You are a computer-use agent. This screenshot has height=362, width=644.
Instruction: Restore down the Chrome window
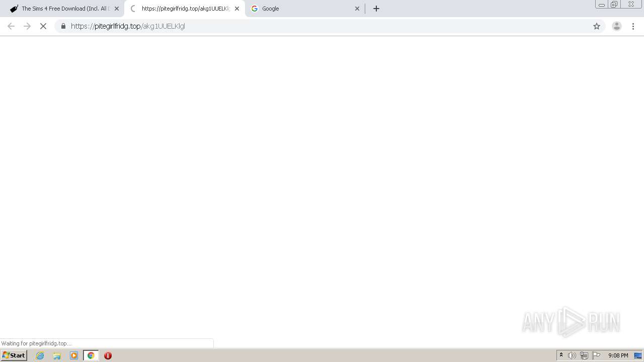[x=614, y=5]
